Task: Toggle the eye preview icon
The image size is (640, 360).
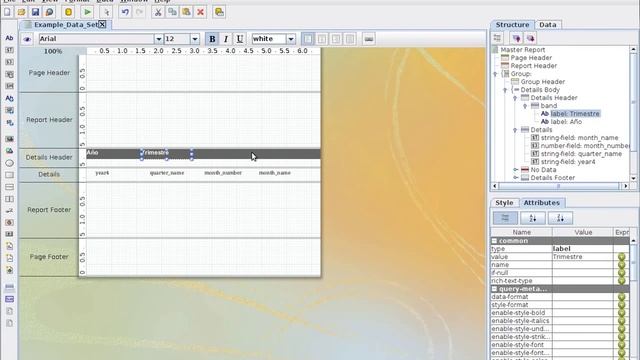Action: pyautogui.click(x=27, y=39)
